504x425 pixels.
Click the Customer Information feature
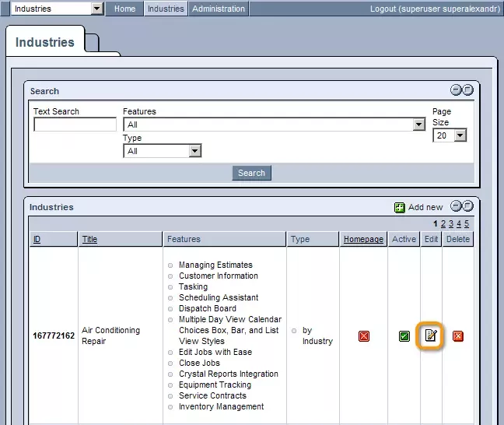pos(219,276)
